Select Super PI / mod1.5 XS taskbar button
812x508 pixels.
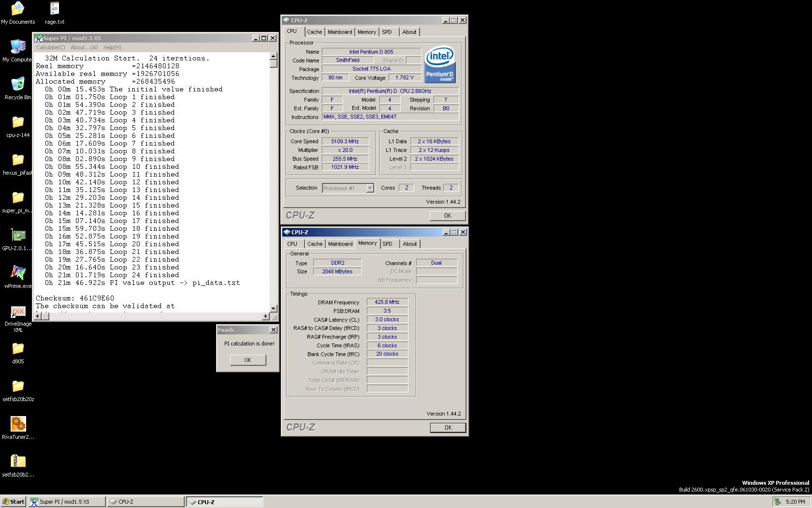coord(67,502)
